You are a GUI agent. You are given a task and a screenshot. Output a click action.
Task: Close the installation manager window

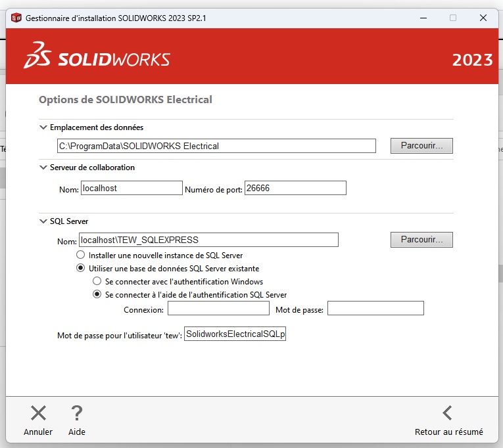[483, 18]
